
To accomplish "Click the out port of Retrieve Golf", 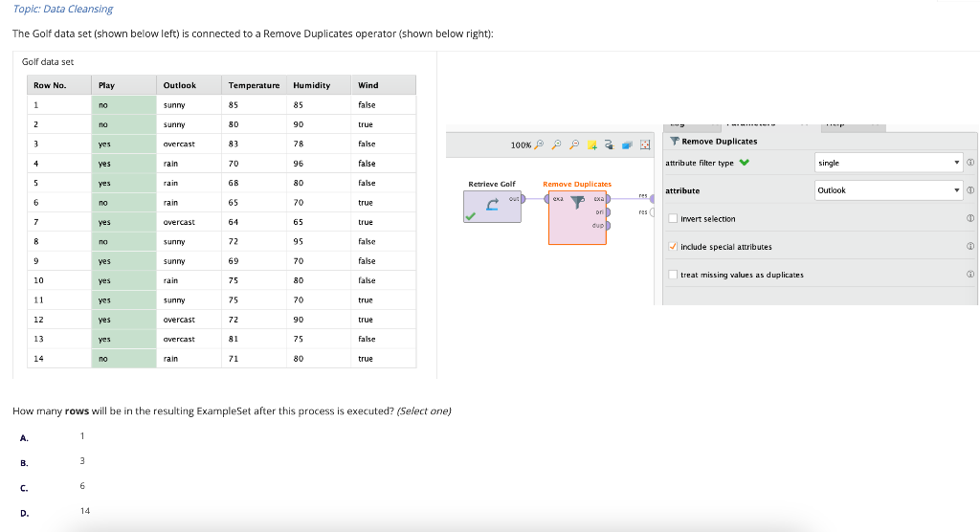I will [x=523, y=199].
